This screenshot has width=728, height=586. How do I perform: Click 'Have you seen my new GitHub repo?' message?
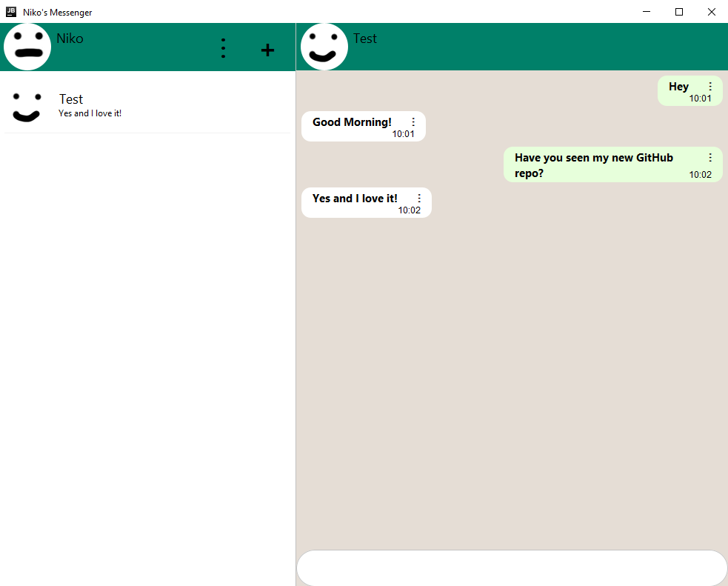(x=594, y=165)
